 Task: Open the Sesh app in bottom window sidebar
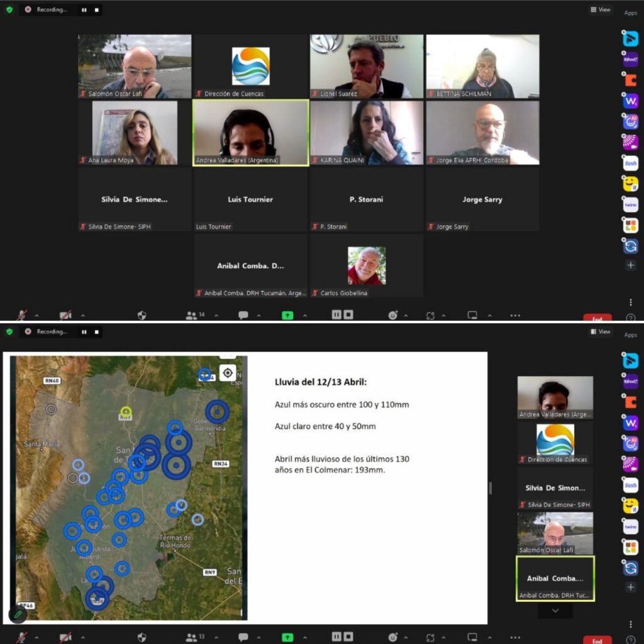pos(630,485)
